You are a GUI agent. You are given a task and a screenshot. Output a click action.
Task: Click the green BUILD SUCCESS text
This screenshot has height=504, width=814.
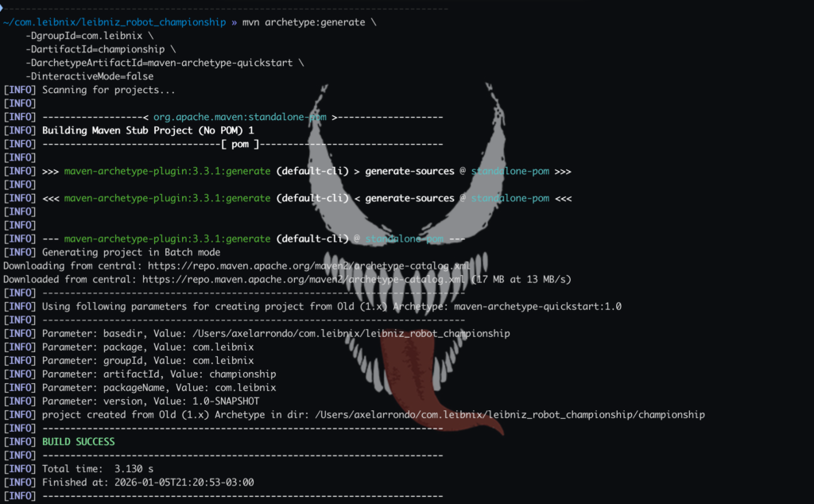[x=78, y=441]
